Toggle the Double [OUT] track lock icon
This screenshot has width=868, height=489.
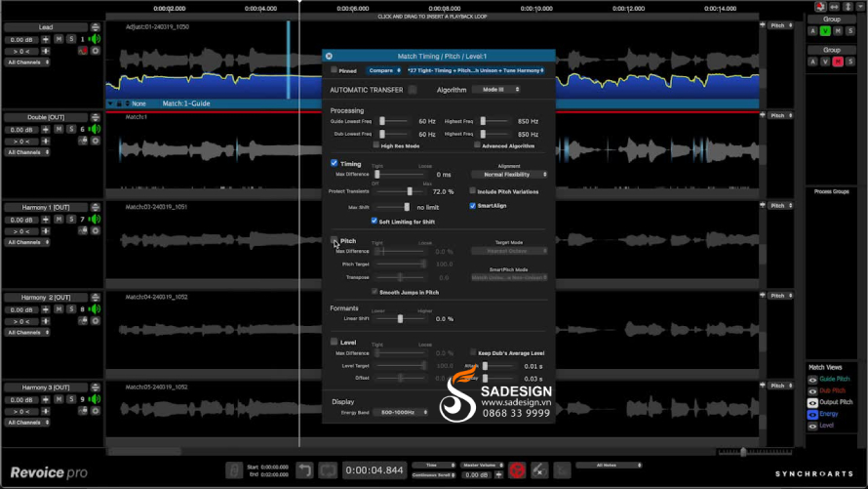click(x=83, y=141)
